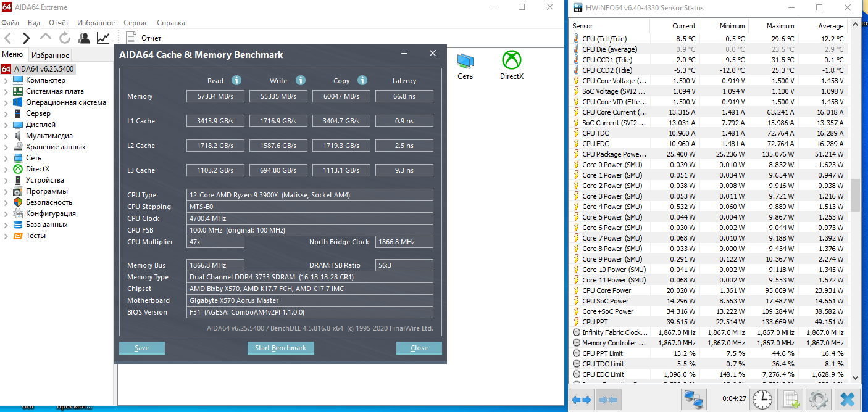Open the Отчёт menu in menu bar
The width and height of the screenshot is (868, 412).
pyautogui.click(x=59, y=23)
